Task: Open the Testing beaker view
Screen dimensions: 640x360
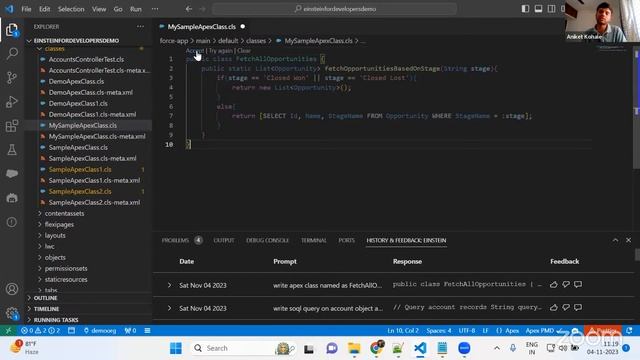Action: point(12,150)
